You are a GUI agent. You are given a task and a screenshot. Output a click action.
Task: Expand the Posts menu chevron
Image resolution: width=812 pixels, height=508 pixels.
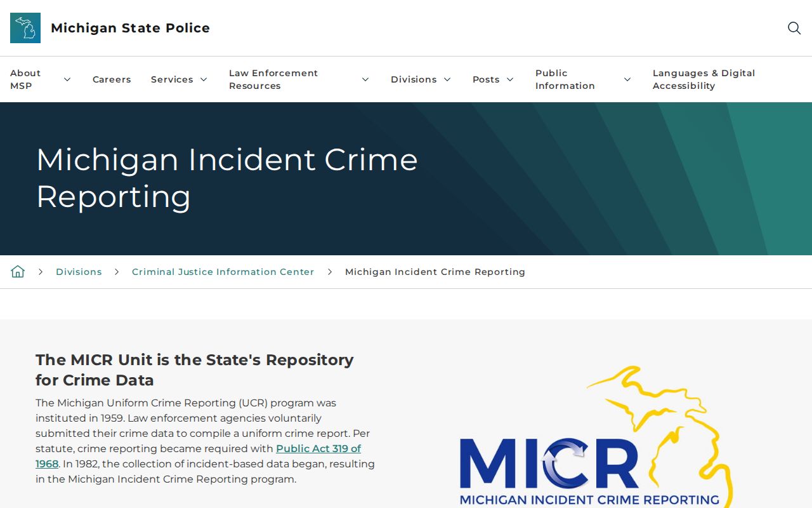coord(510,79)
